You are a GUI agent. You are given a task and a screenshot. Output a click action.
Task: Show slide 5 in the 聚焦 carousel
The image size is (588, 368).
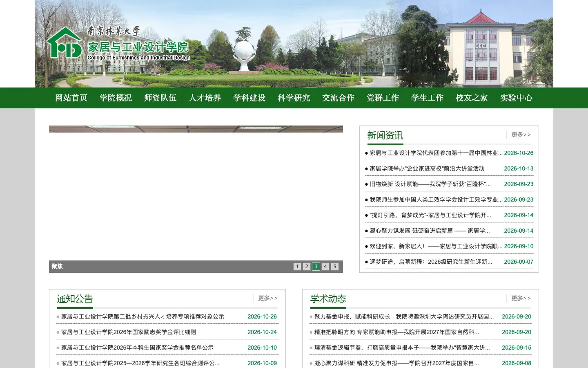(335, 267)
